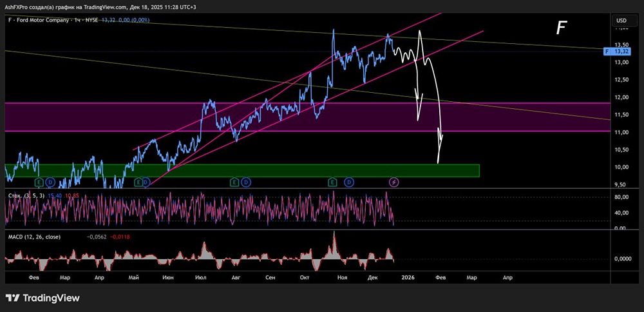The width and height of the screenshot is (644, 312).
Task: Open the dividend D marker near Май
Action: 147,182
